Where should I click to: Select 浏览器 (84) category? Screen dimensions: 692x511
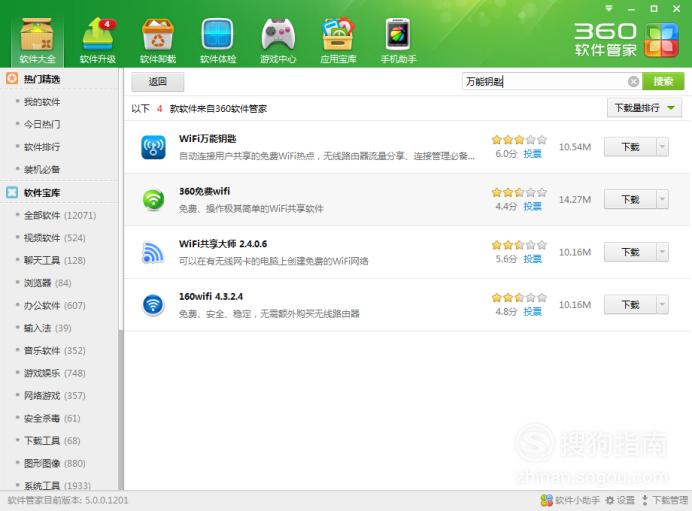[x=47, y=283]
